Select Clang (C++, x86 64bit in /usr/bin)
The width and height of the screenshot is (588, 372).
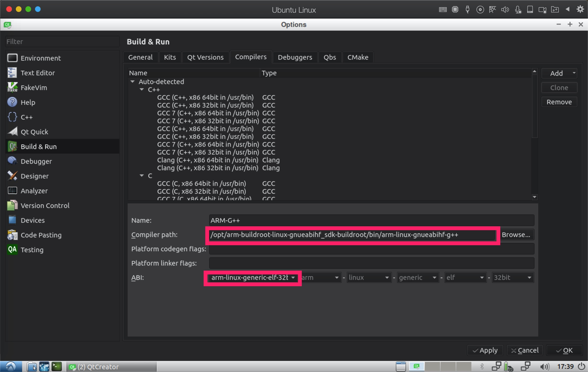pyautogui.click(x=208, y=160)
